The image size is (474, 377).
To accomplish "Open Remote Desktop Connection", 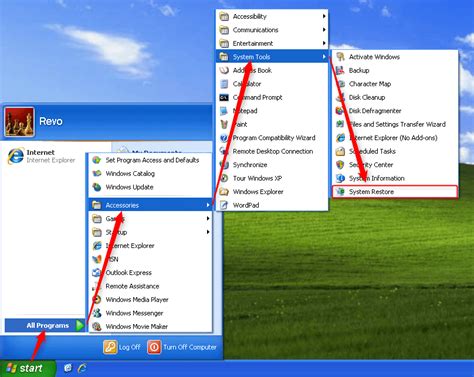I will 272,151.
